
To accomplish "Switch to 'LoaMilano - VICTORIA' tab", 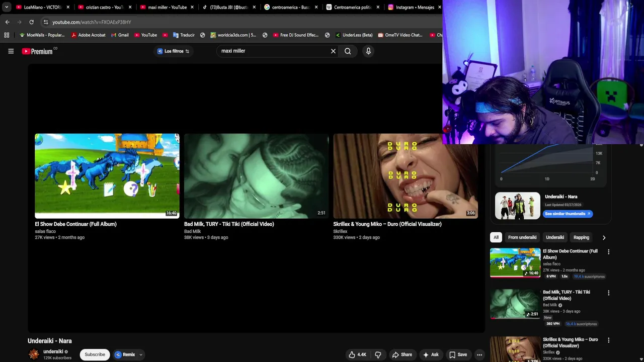I will click(42, 7).
